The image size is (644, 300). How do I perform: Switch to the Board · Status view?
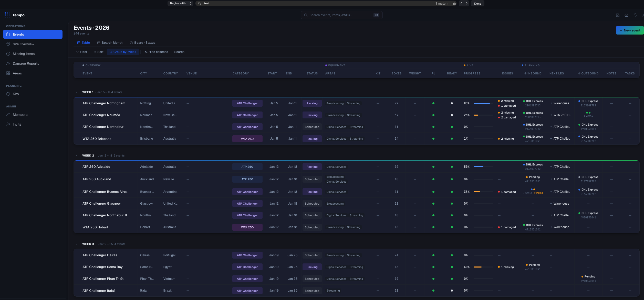pyautogui.click(x=142, y=42)
